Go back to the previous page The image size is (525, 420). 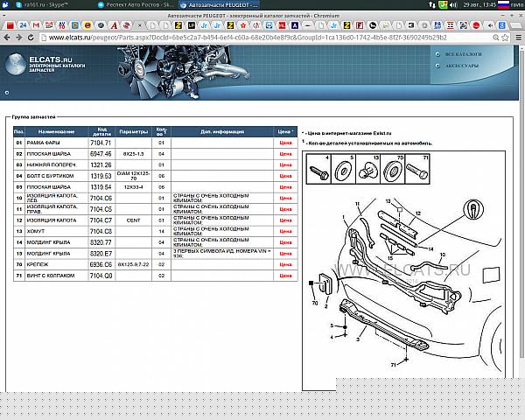(x=6, y=38)
